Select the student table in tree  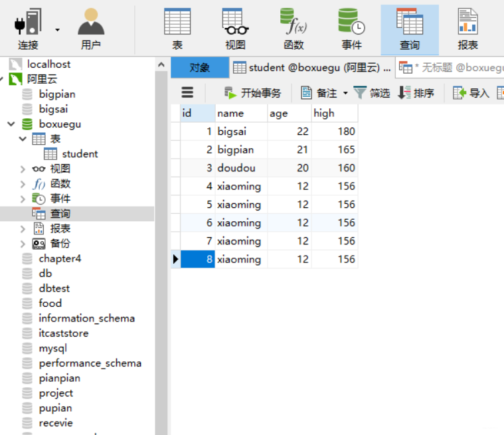pyautogui.click(x=80, y=153)
